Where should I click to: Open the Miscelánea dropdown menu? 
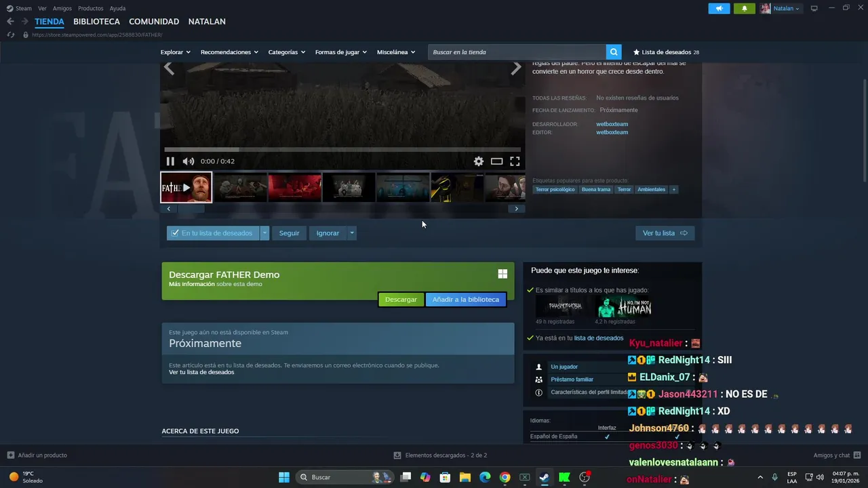396,52
